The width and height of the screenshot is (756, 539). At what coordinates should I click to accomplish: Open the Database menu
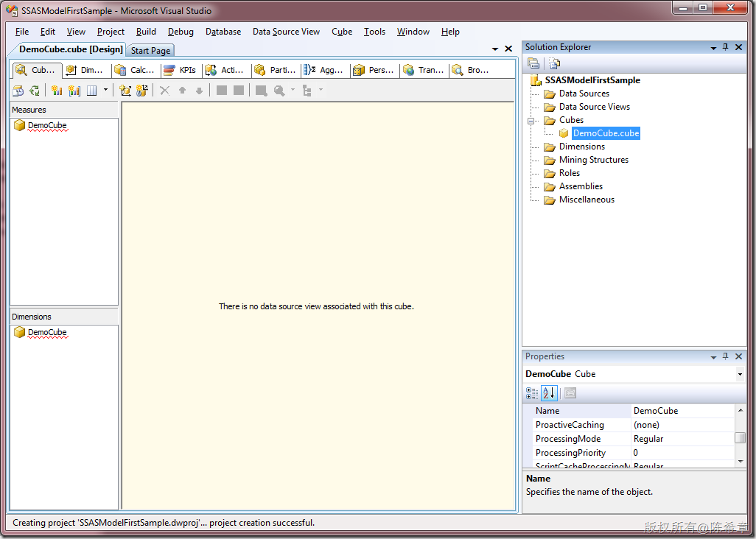click(223, 32)
